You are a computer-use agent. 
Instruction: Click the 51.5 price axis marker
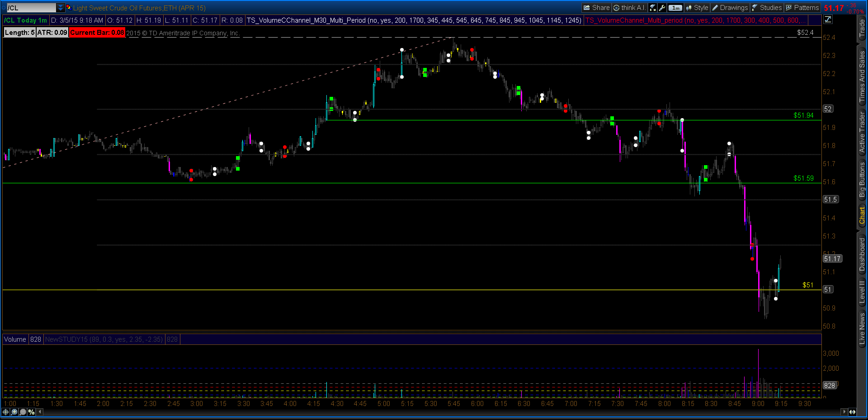830,200
